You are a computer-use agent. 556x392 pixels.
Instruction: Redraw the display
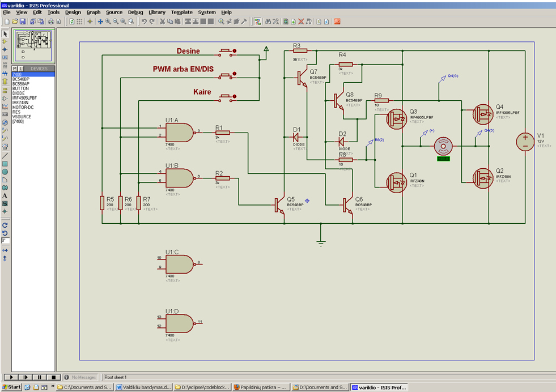(72, 22)
